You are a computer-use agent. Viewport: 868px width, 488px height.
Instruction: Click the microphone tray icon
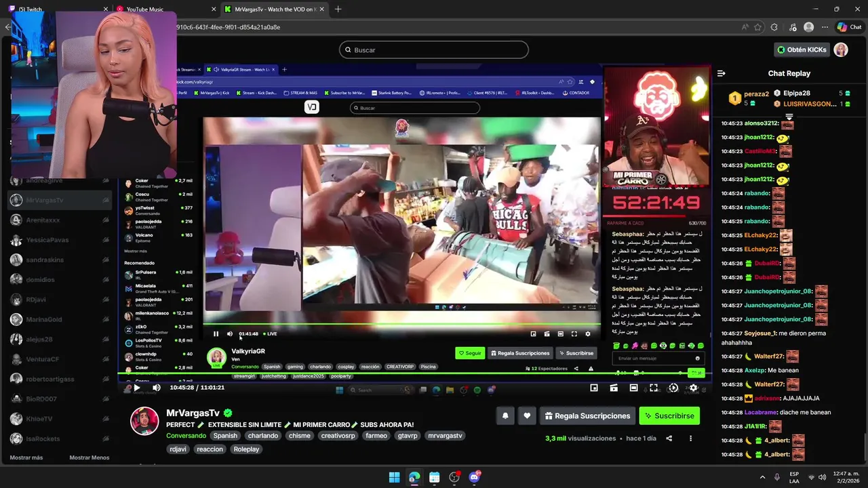(777, 477)
